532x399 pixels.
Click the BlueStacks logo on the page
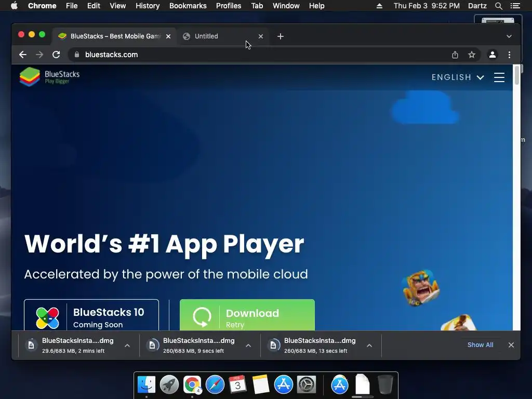[49, 77]
